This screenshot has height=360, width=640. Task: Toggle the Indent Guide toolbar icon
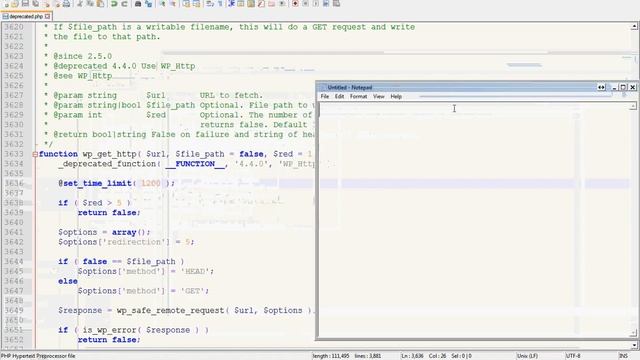(231, 4)
